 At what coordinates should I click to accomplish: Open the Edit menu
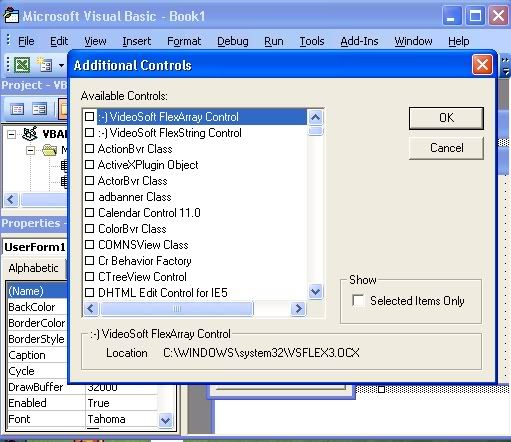click(x=59, y=41)
